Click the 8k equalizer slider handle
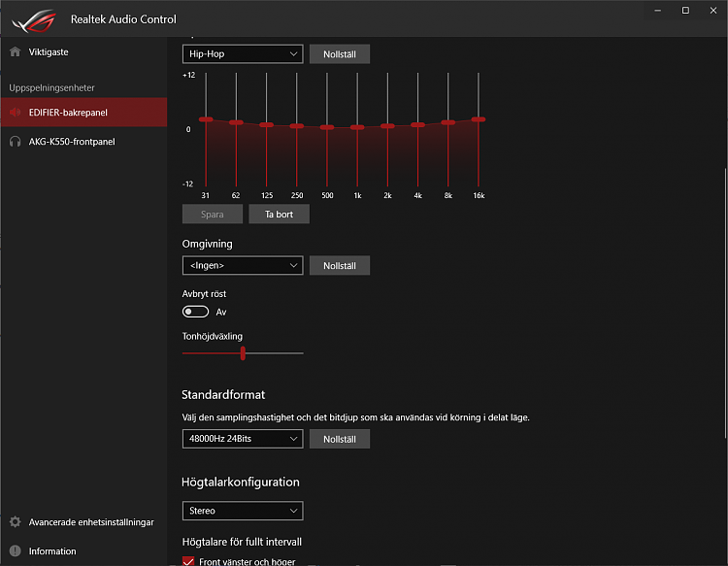 [x=448, y=122]
